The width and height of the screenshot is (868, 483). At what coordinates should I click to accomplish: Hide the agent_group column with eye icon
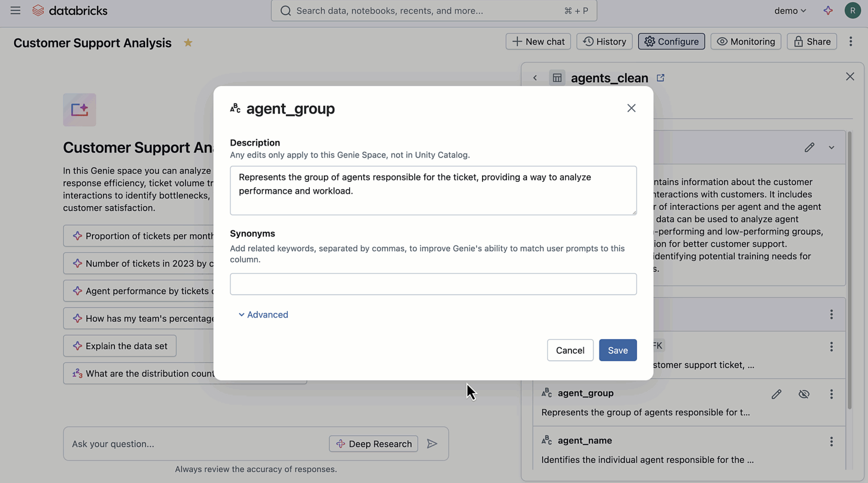coord(804,394)
